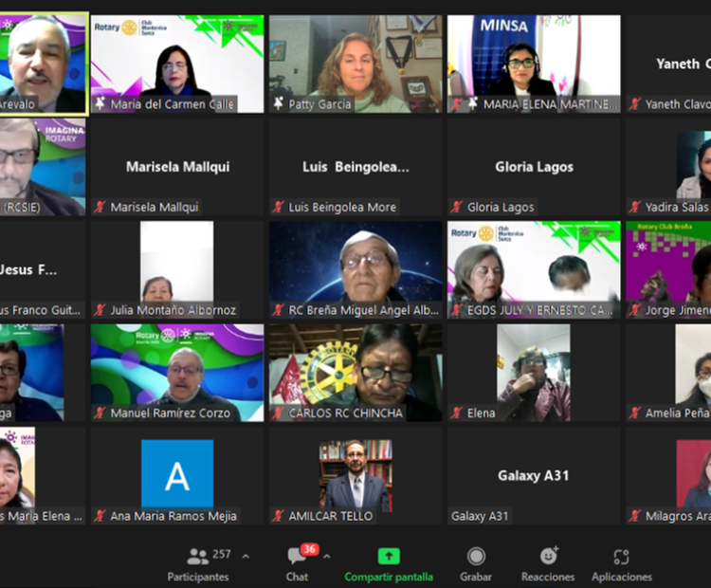Start recording with the Grabar button
The height and width of the screenshot is (588, 711).
[x=476, y=563]
